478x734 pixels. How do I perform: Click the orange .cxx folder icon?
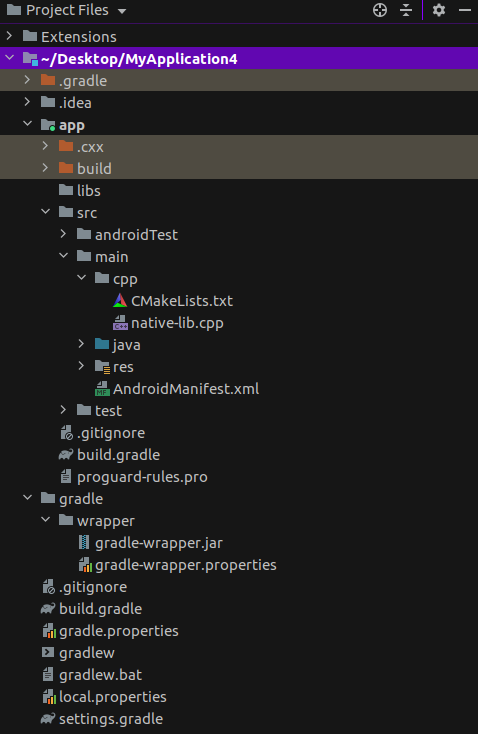pyautogui.click(x=66, y=146)
